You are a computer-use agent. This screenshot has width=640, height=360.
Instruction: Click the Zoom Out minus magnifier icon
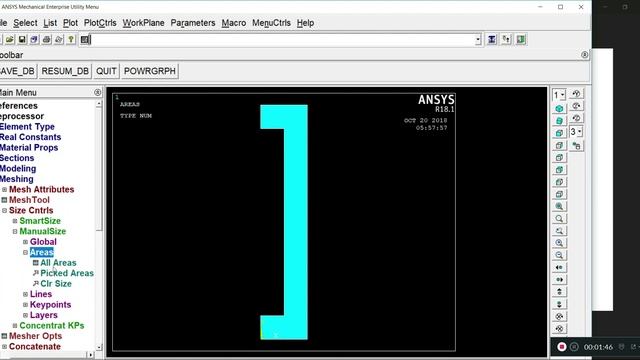tap(559, 256)
